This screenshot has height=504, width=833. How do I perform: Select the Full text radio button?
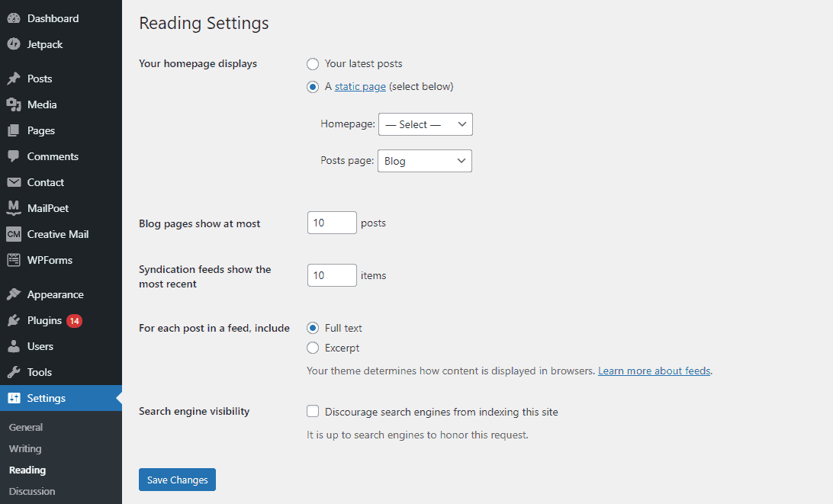click(x=313, y=328)
